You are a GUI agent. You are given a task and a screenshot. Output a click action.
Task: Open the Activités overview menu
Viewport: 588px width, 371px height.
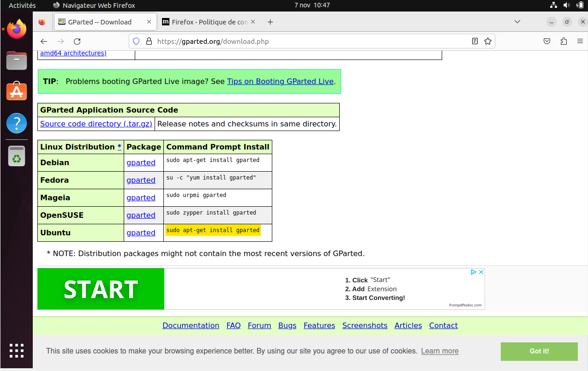[x=22, y=6]
